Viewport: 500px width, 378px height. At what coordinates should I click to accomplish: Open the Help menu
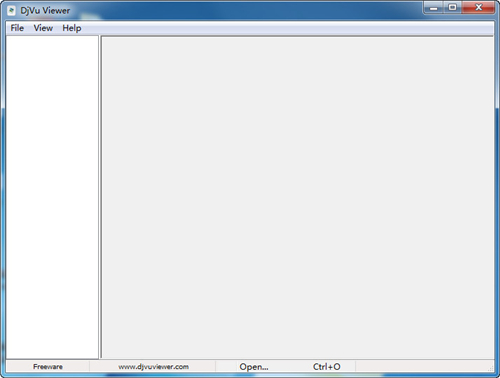tap(72, 28)
